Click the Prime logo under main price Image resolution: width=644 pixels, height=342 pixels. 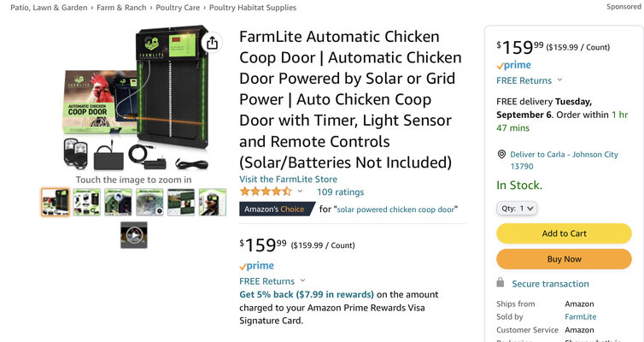[256, 266]
